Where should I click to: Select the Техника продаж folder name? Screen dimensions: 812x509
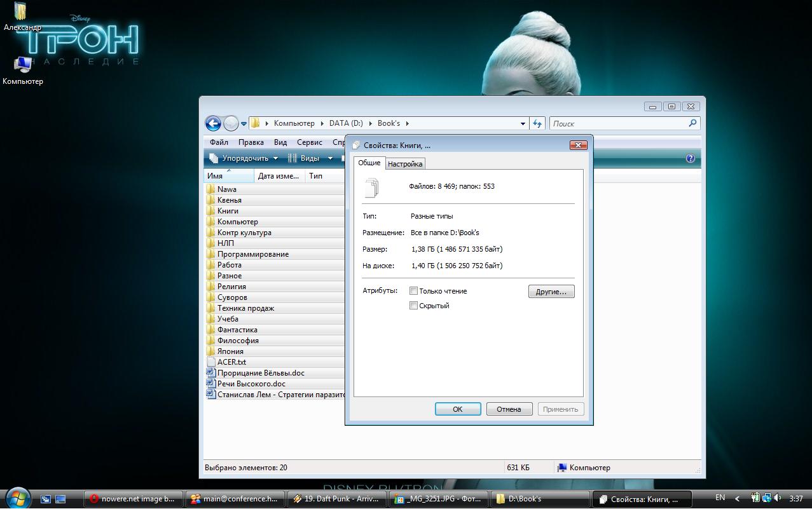pyautogui.click(x=245, y=308)
